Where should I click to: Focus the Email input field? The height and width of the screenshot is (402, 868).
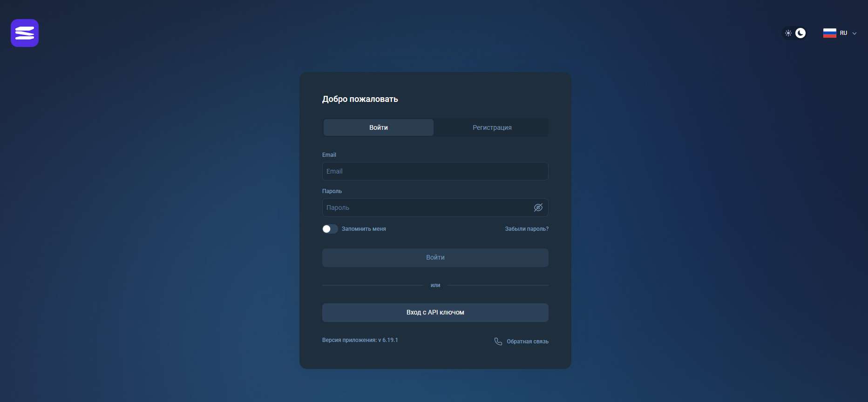[435, 171]
